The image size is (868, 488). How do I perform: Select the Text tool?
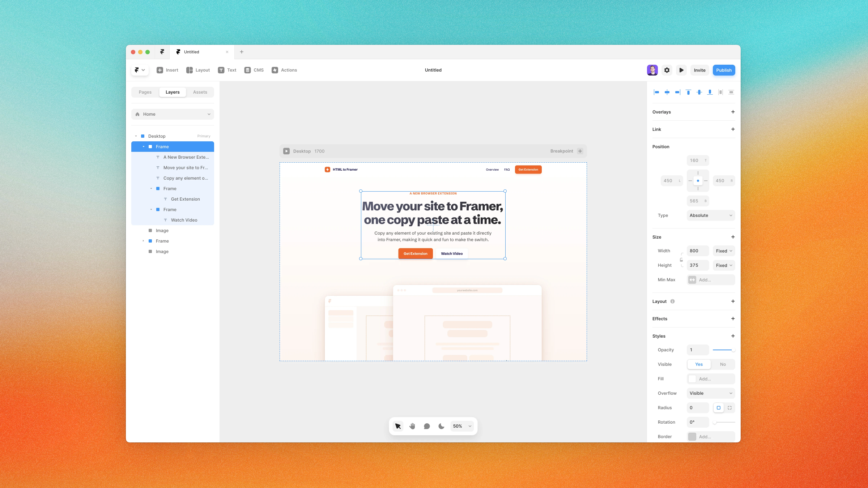tap(227, 70)
